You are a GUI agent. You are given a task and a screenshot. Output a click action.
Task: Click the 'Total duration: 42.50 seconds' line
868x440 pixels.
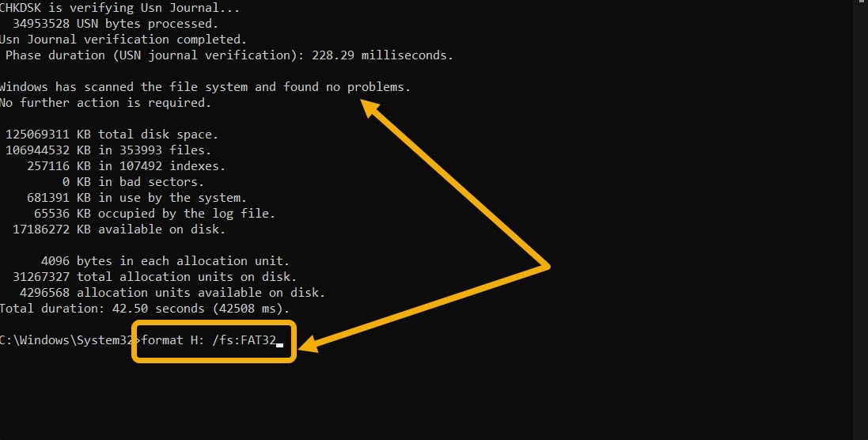pyautogui.click(x=145, y=309)
